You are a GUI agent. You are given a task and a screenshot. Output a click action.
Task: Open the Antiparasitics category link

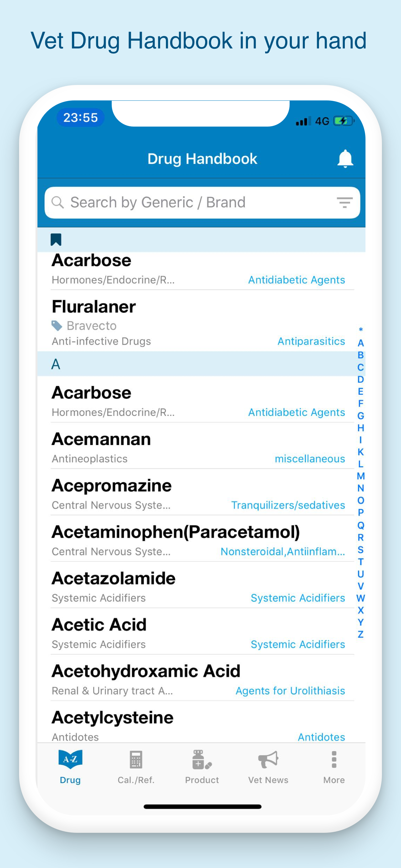tap(311, 341)
